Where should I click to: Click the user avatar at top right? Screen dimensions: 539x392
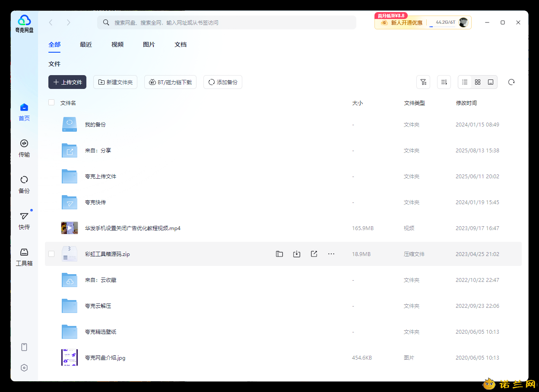point(463,22)
